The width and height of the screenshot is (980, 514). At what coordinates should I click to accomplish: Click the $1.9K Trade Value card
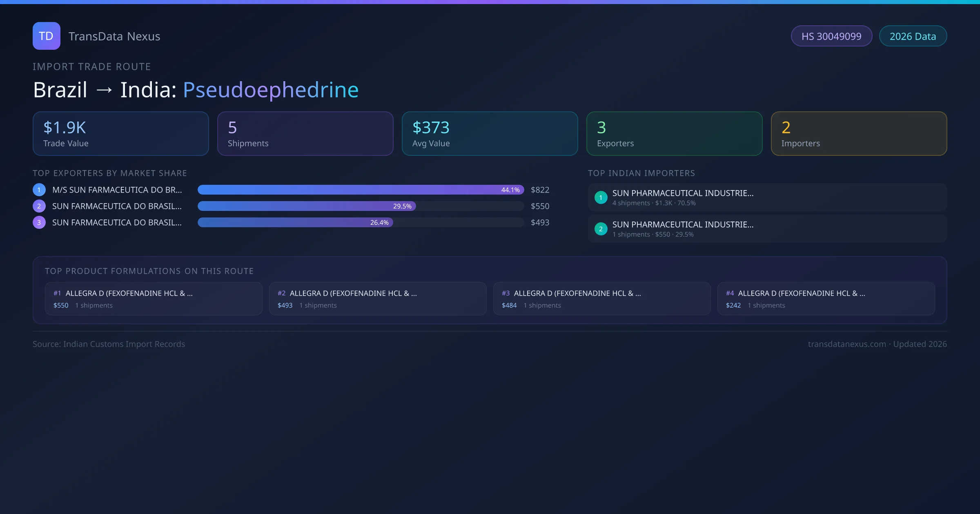[120, 134]
